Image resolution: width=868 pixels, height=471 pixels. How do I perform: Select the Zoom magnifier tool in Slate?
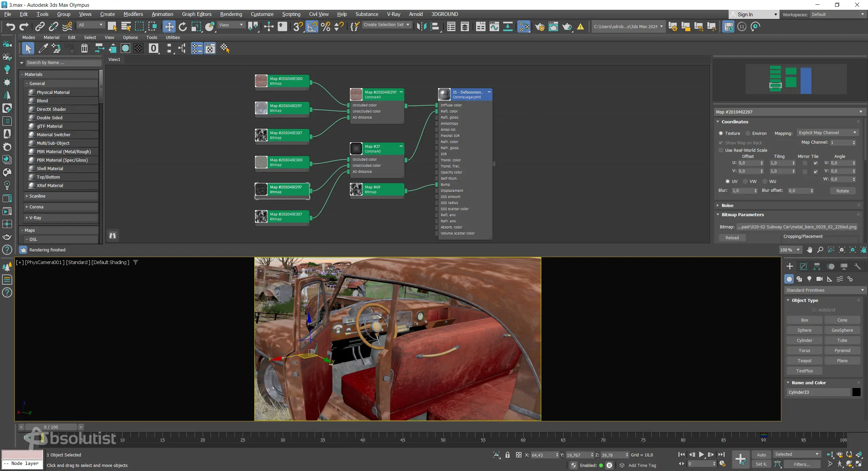[820, 250]
